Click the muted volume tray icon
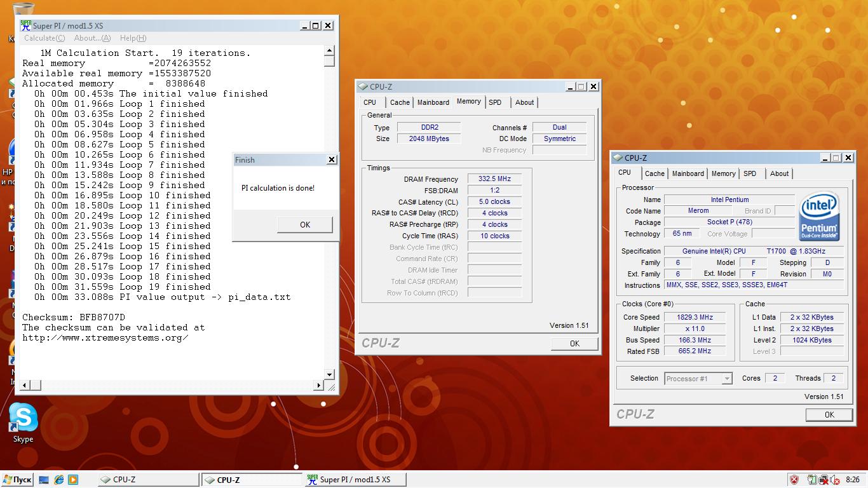 point(834,480)
